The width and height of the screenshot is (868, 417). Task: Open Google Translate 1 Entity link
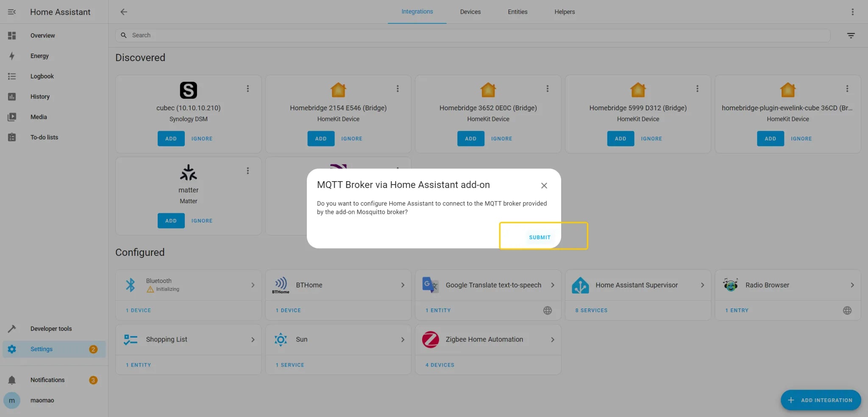(x=438, y=311)
